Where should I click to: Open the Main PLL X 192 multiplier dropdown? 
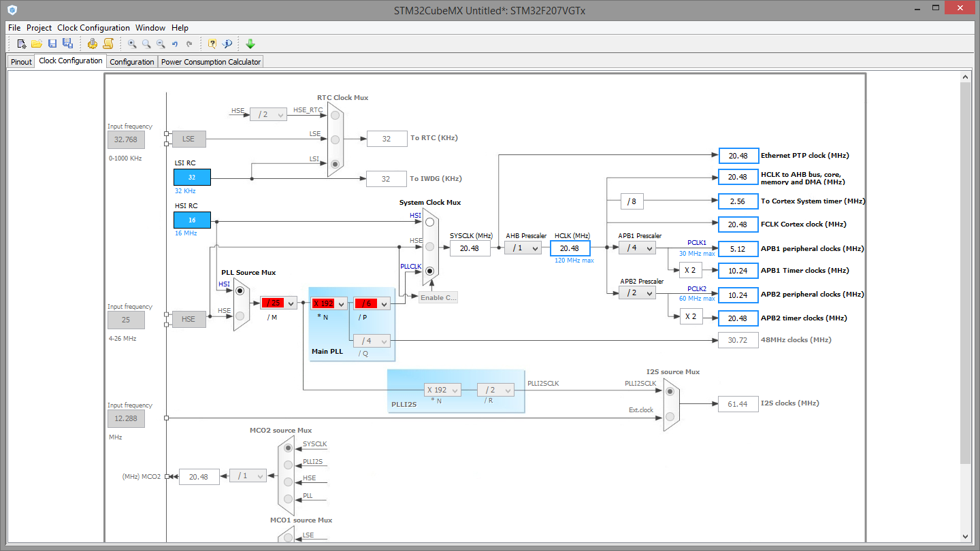click(x=329, y=303)
